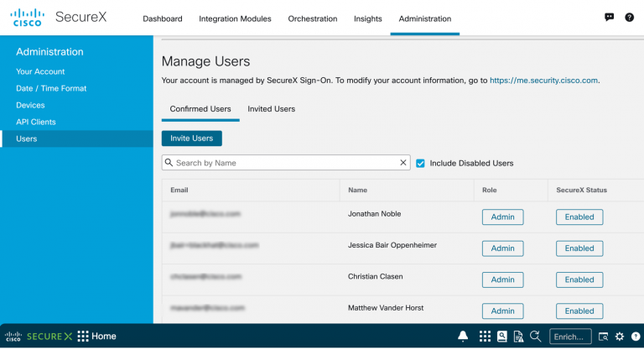Open the casebook icon in ribbon
The height and width of the screenshot is (350, 644).
pos(501,337)
